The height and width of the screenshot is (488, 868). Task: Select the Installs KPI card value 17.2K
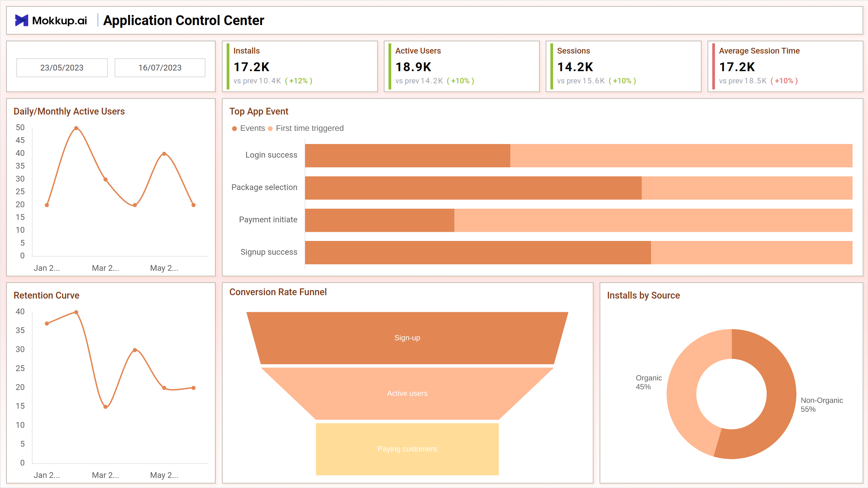252,67
